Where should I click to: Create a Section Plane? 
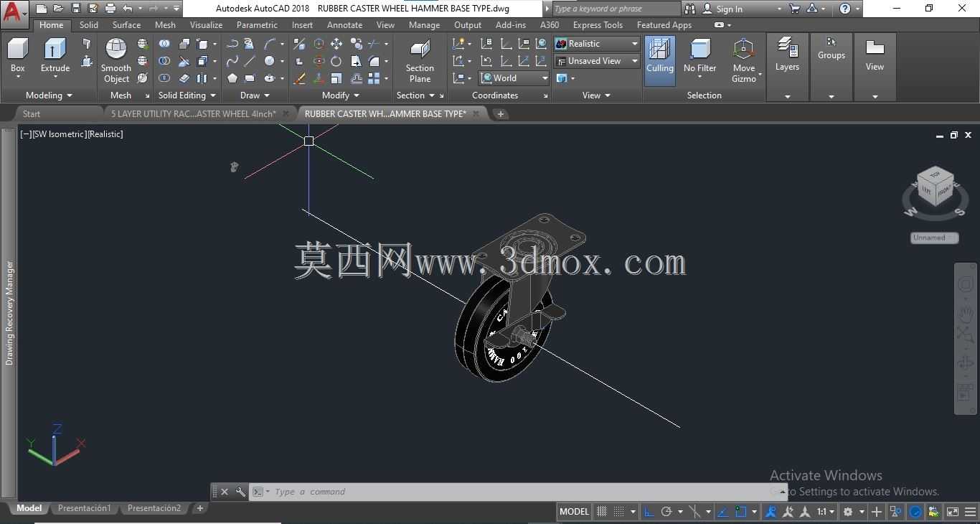click(420, 60)
